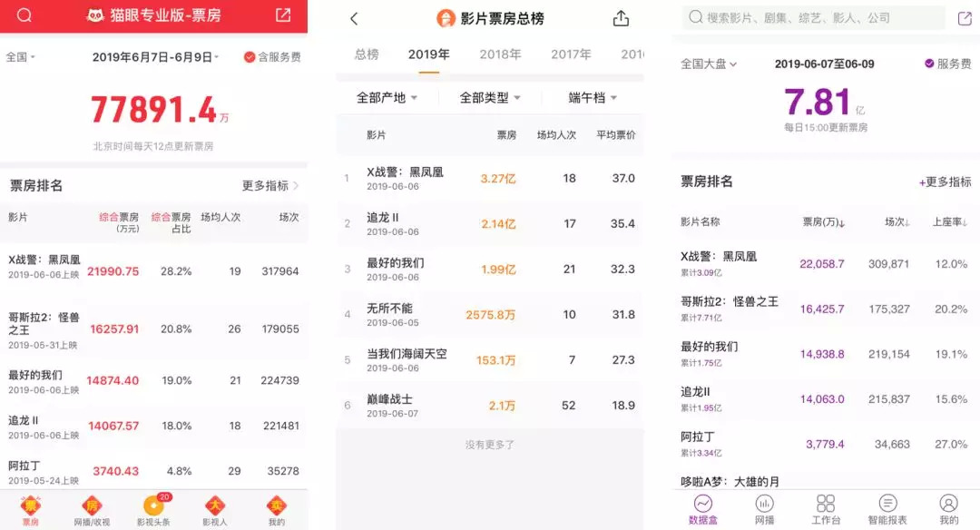Open 全国大盘 dropdown
Image resolution: width=980 pixels, height=530 pixels.
pos(709,64)
